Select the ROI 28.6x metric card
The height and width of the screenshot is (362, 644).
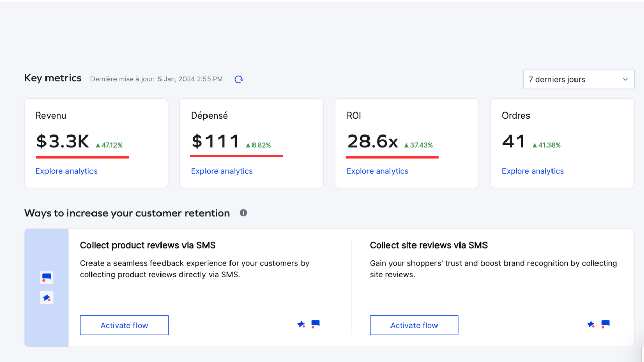407,143
